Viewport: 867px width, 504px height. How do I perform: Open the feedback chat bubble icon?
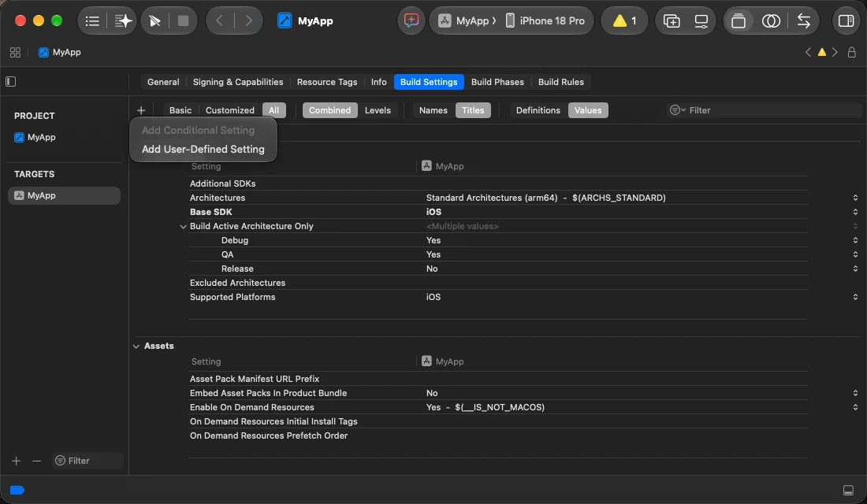(x=411, y=21)
